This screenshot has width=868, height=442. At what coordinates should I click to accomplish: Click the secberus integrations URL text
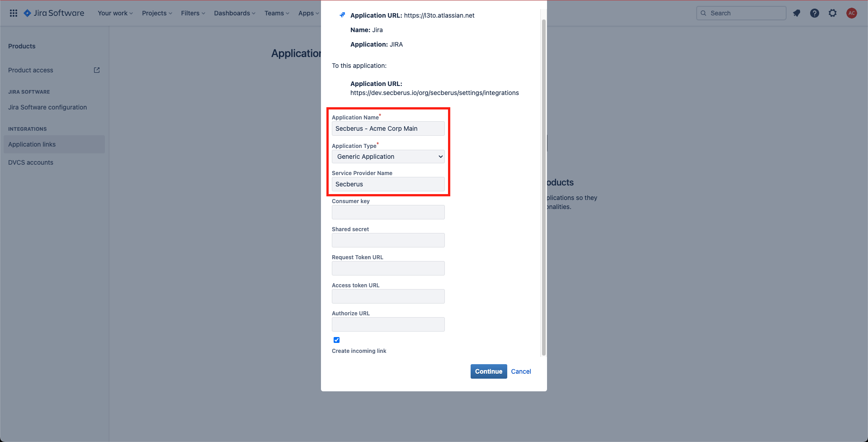click(x=434, y=93)
